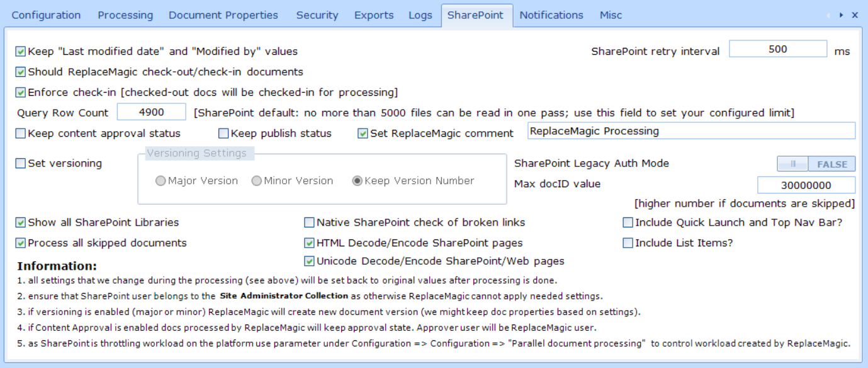The height and width of the screenshot is (368, 868).
Task: Click the Site Administrator Collection text
Action: coord(284,296)
